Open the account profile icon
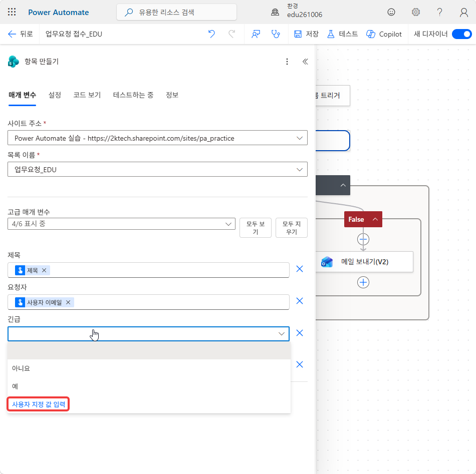 pyautogui.click(x=463, y=12)
